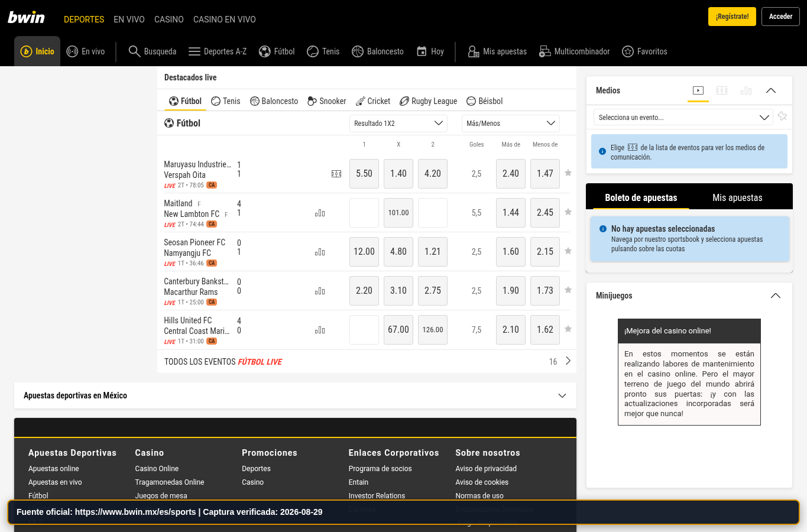Go to Tenis in the navigation bar
807x532 pixels.
(x=323, y=51)
